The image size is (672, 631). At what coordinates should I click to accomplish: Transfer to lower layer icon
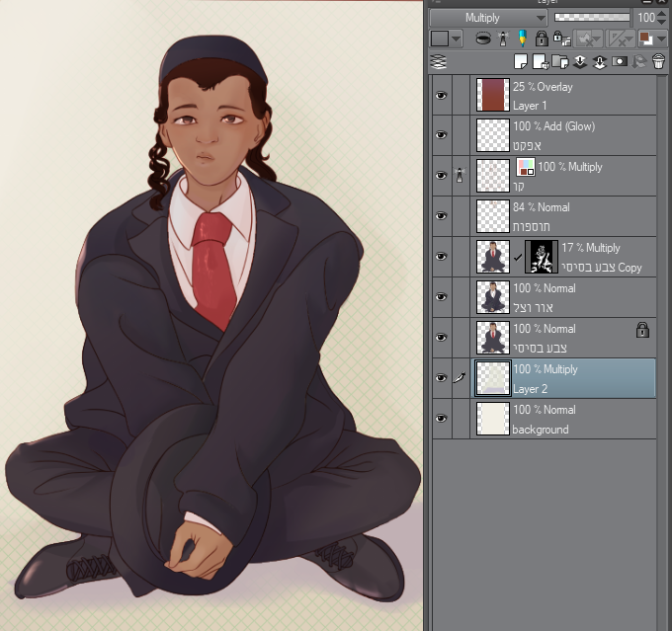click(x=580, y=61)
